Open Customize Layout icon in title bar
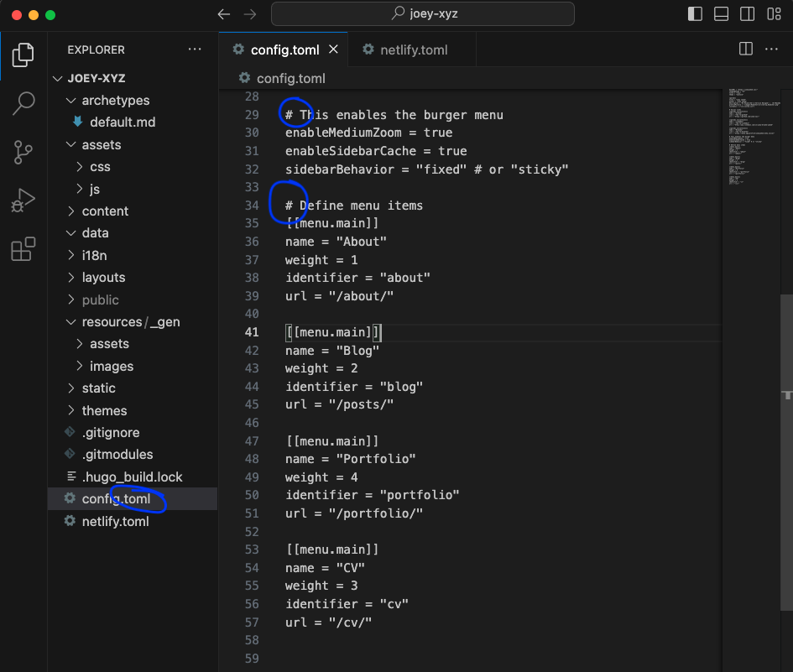Viewport: 793px width, 672px height. (773, 14)
